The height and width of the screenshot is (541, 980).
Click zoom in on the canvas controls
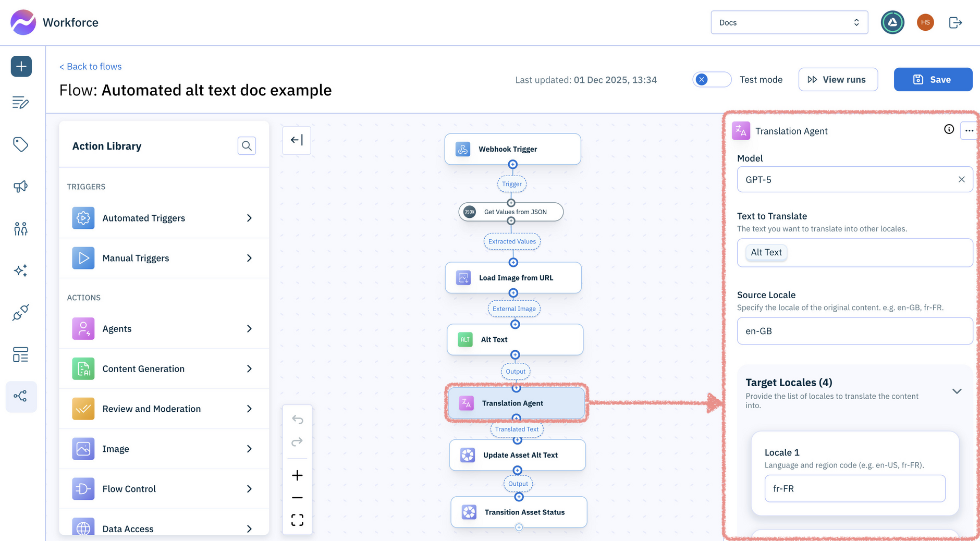tap(297, 475)
